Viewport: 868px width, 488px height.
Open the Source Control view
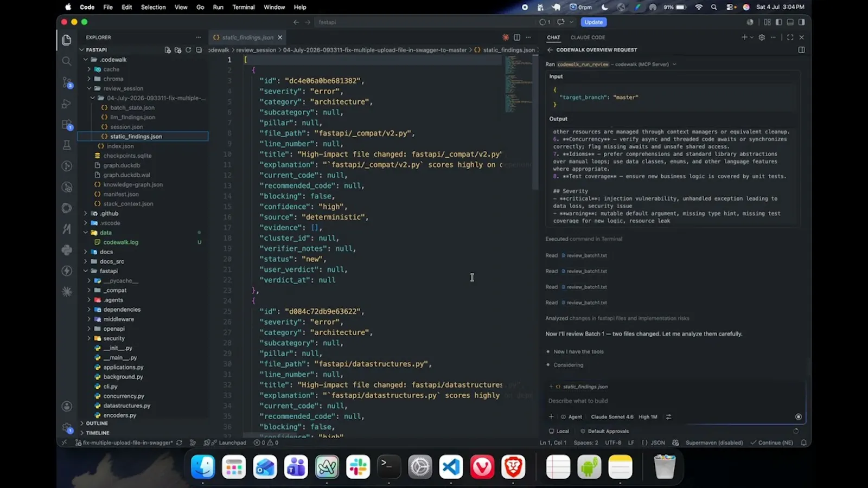[67, 82]
